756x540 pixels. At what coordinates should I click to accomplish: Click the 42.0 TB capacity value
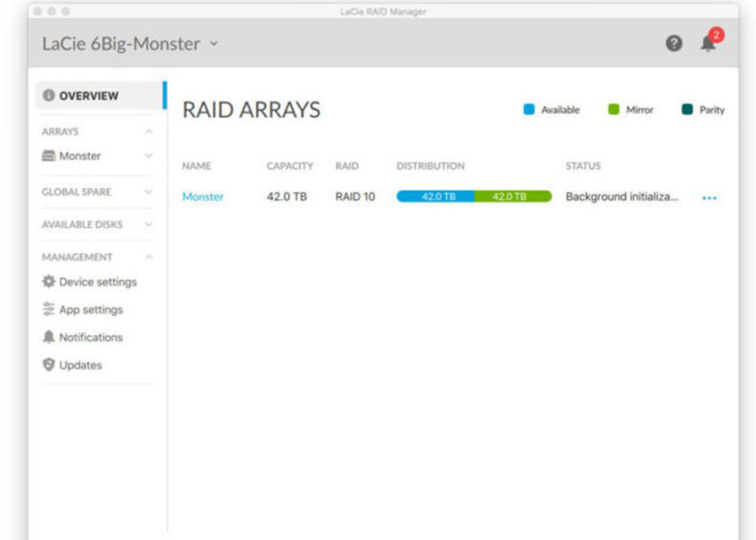287,197
